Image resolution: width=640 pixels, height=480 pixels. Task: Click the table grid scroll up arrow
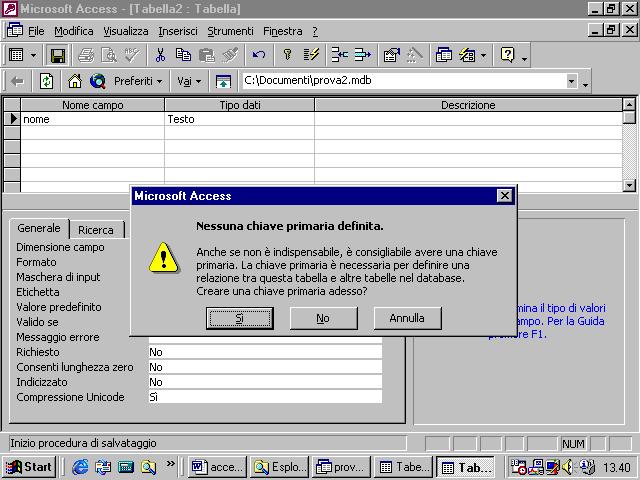[629, 104]
